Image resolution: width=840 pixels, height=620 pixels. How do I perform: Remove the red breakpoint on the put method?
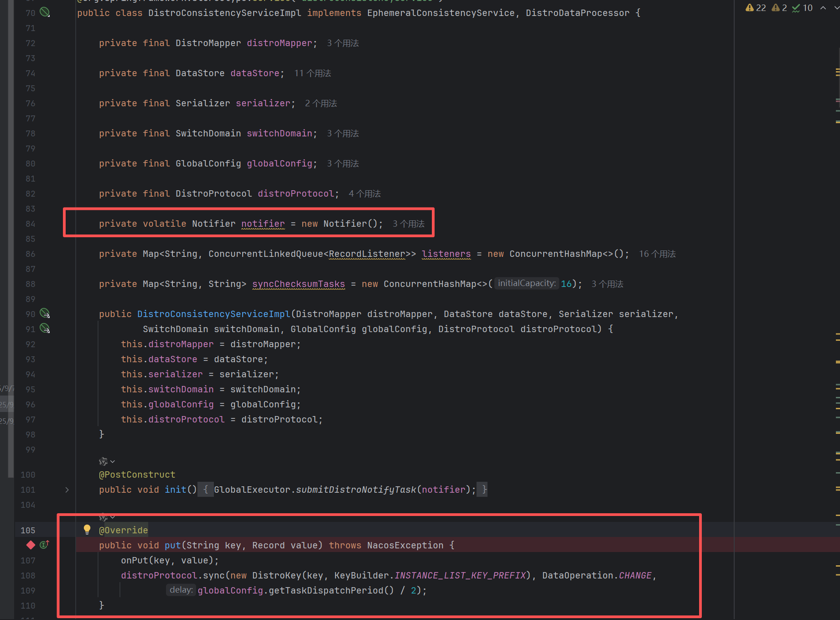31,545
